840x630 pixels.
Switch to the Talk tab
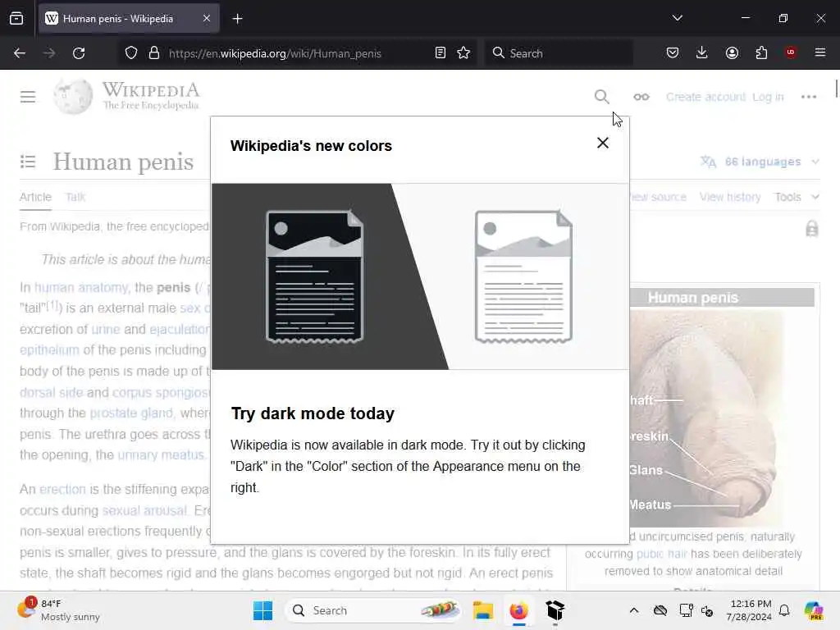[x=75, y=197]
